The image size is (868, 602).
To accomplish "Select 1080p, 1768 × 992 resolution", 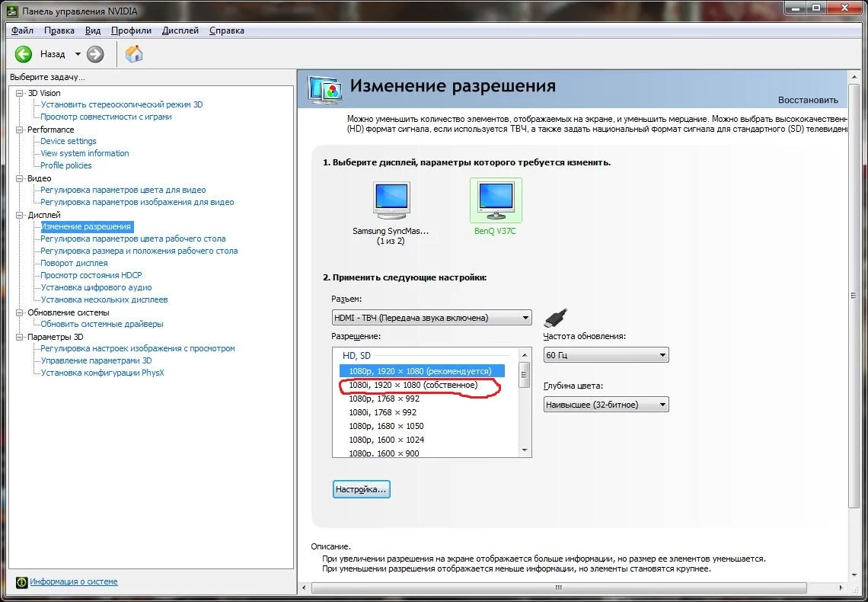I will [385, 399].
